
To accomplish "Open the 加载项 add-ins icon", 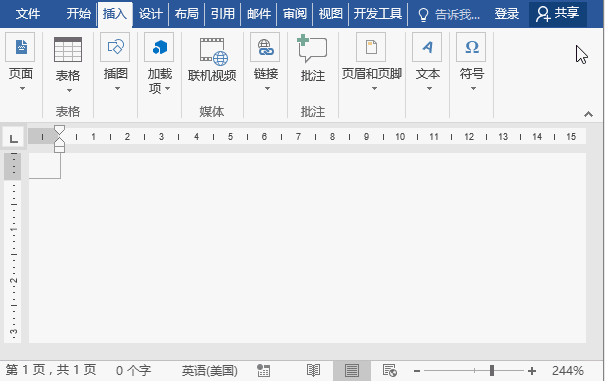I will [x=159, y=47].
